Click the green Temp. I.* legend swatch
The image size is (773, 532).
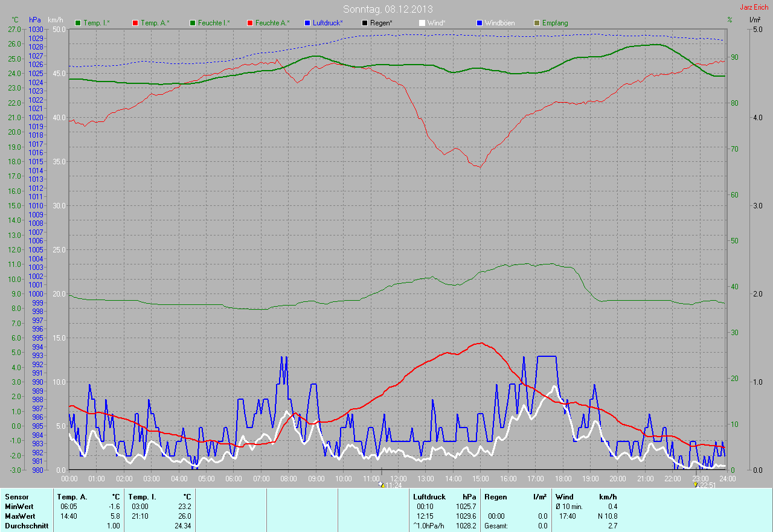pos(78,23)
